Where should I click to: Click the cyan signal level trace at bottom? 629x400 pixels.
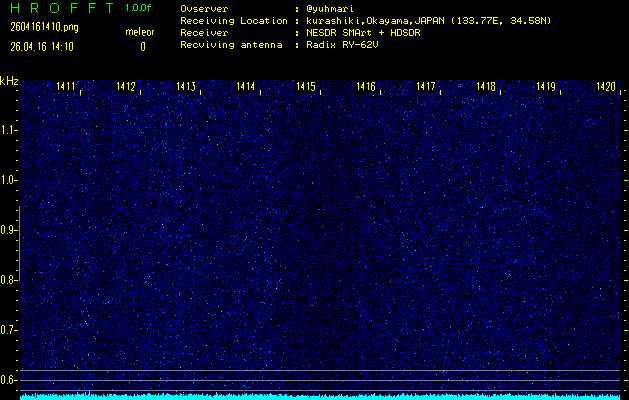(320, 396)
